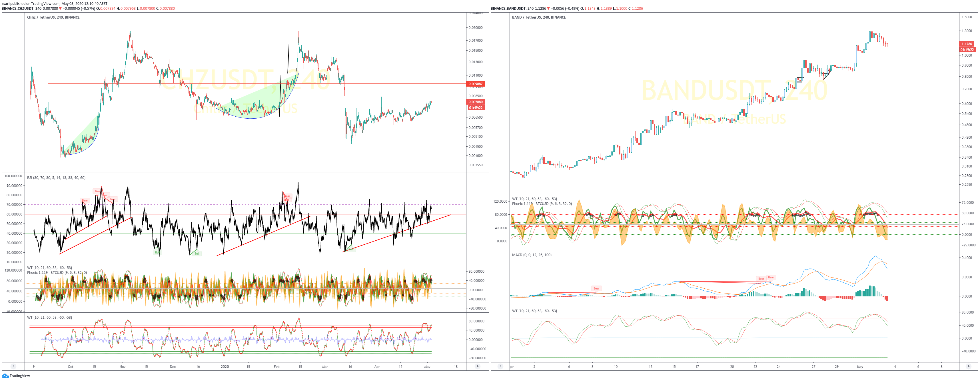Click the 13 label on BANDUSDT time axis
980x381 pixels.
click(650, 366)
